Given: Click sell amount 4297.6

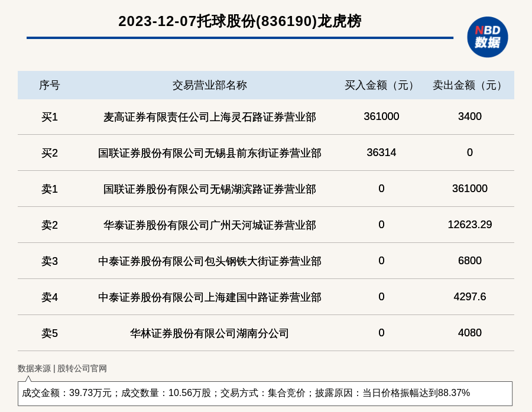Looking at the screenshot, I should (469, 297).
